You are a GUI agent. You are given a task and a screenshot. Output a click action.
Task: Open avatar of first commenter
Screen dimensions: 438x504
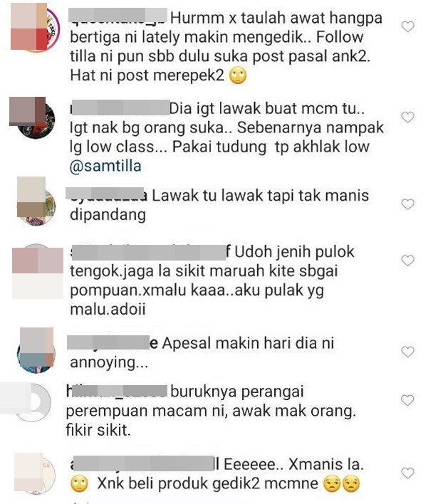point(36,27)
